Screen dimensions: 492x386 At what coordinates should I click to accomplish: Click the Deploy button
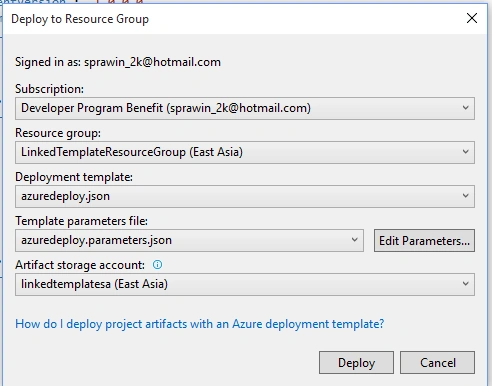point(356,362)
